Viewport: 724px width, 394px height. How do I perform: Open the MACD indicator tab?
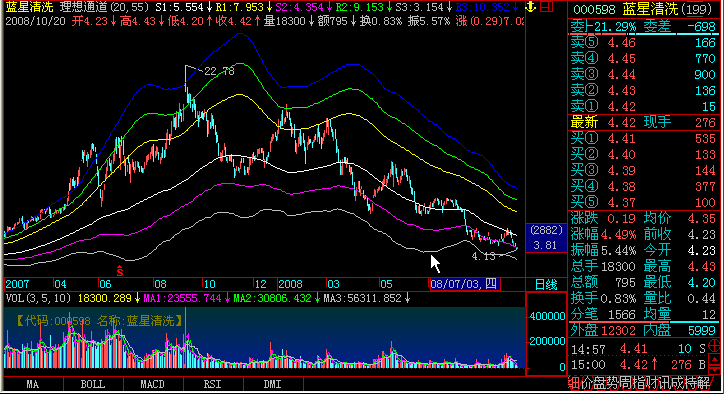click(x=153, y=384)
